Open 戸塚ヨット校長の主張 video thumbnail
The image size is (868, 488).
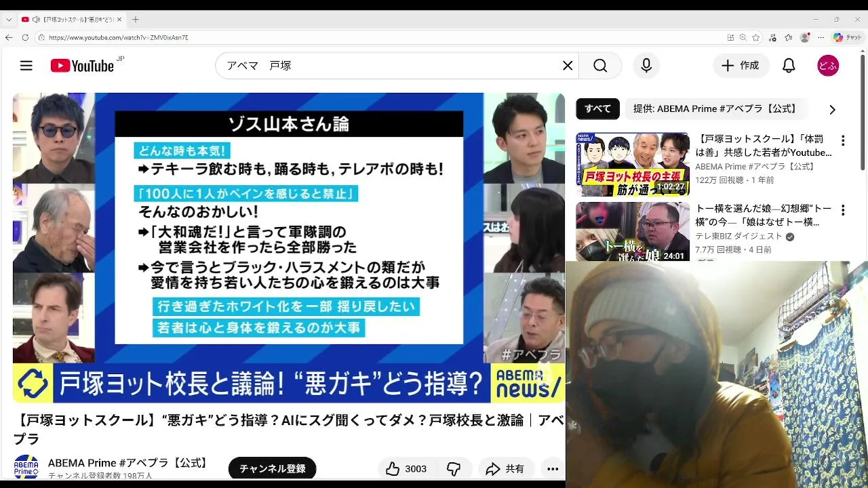(633, 164)
